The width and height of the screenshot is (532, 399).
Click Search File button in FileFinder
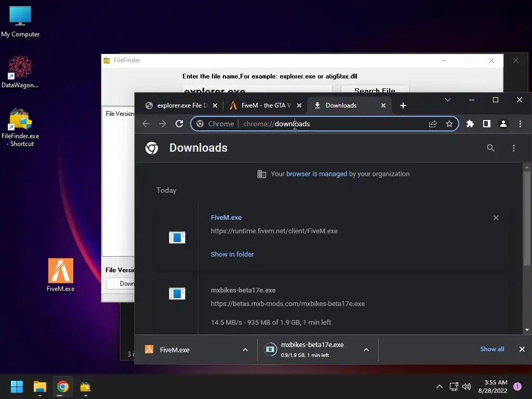[x=375, y=89]
